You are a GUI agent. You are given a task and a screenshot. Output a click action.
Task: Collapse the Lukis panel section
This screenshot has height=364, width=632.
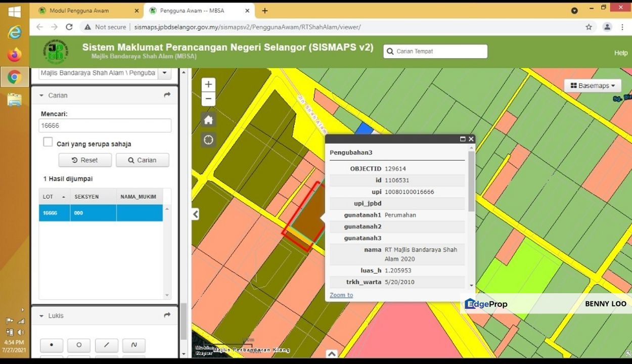pyautogui.click(x=41, y=316)
